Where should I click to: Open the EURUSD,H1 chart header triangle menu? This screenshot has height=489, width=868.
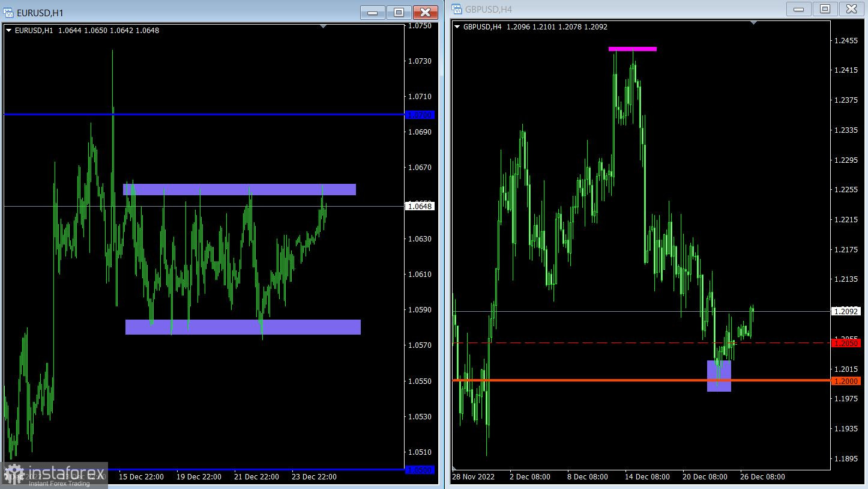[x=9, y=30]
